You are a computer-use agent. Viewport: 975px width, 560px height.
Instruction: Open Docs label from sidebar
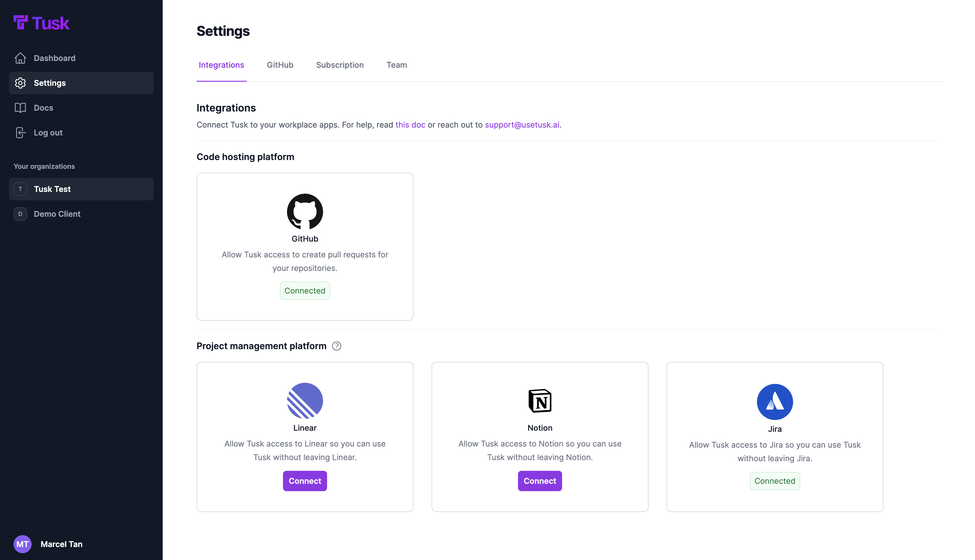(43, 108)
